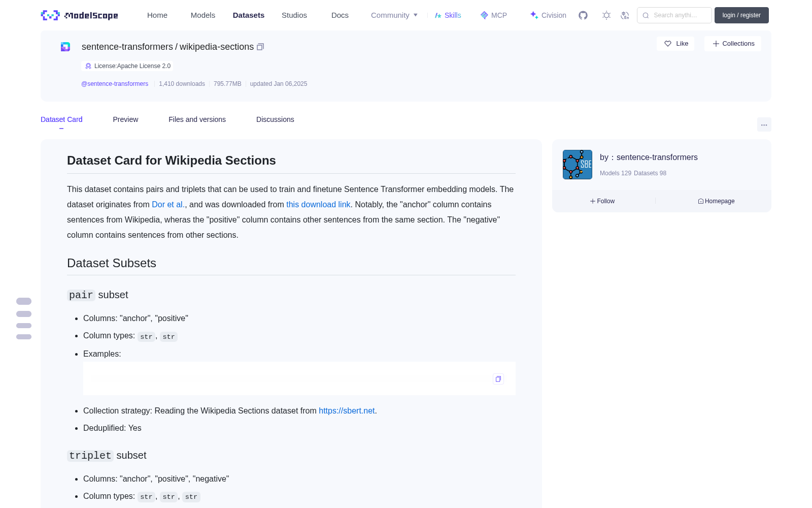Open the GitHub icon link
This screenshot has height=508, width=812.
(x=583, y=15)
